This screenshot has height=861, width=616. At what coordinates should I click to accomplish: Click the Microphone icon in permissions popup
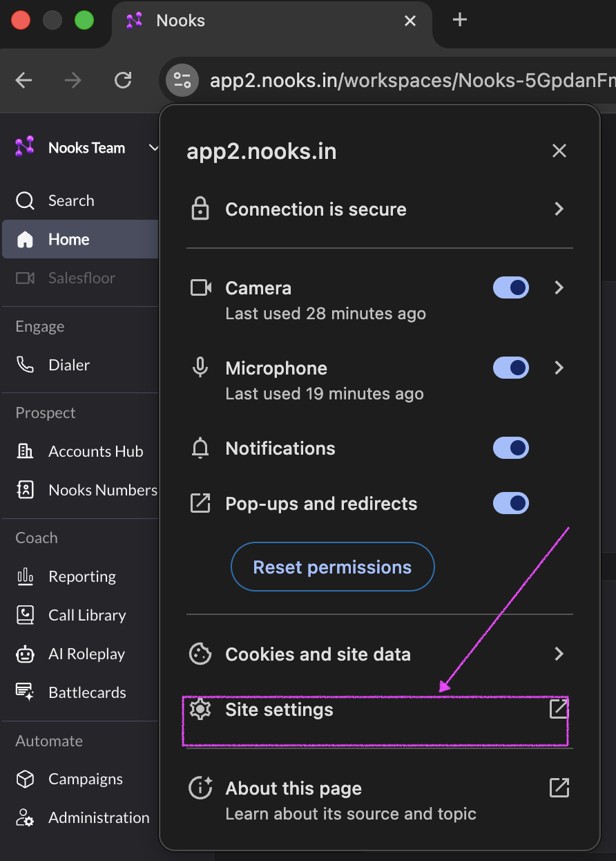point(200,368)
